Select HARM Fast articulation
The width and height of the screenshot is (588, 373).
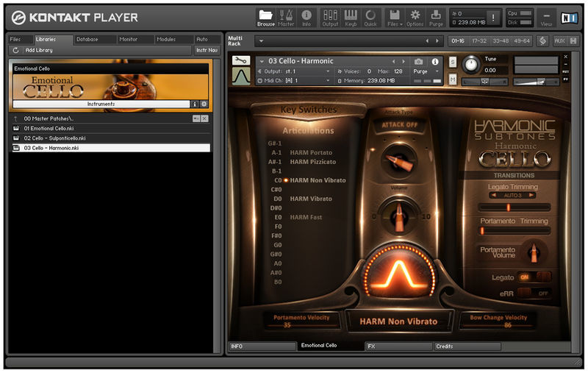(306, 217)
